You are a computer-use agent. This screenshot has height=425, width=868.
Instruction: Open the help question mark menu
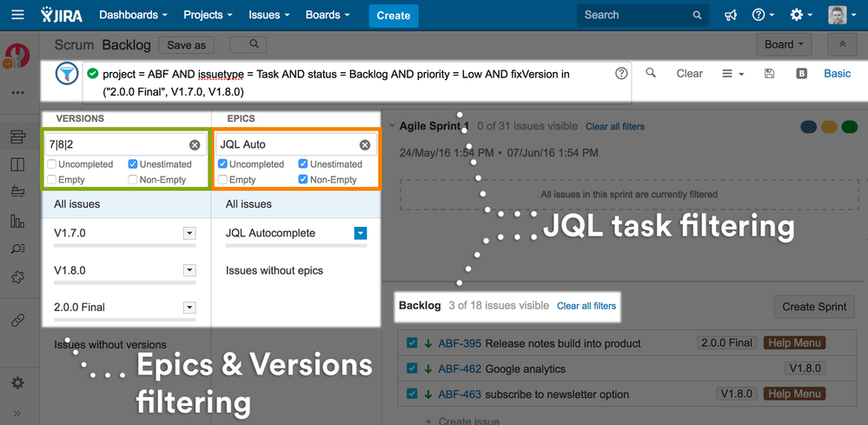click(x=762, y=16)
